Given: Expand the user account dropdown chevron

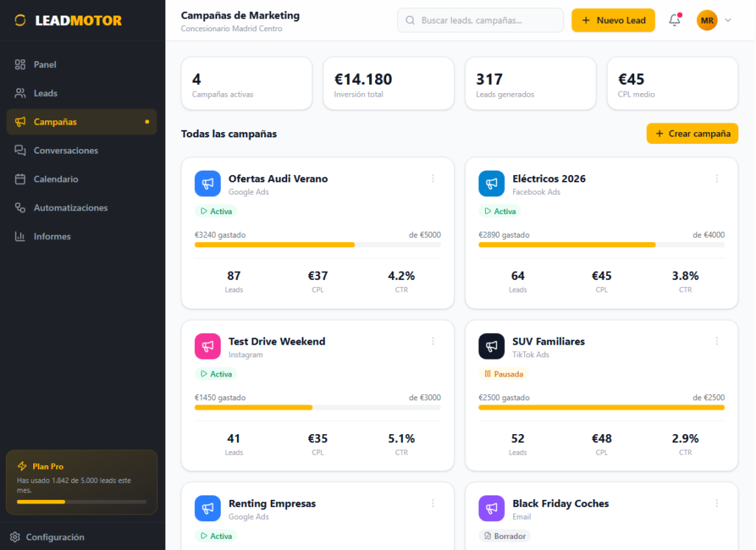Looking at the screenshot, I should coord(728,20).
